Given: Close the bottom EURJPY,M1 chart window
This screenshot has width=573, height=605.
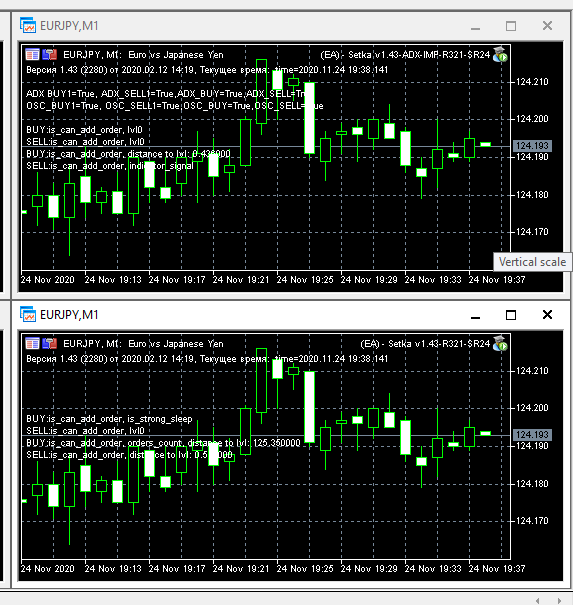Looking at the screenshot, I should pyautogui.click(x=547, y=315).
